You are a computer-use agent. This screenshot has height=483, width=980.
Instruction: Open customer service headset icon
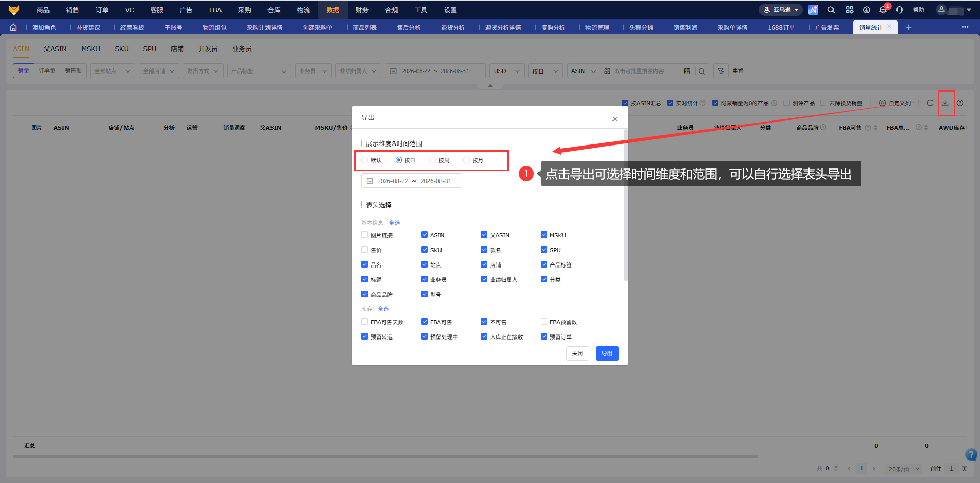(x=899, y=10)
